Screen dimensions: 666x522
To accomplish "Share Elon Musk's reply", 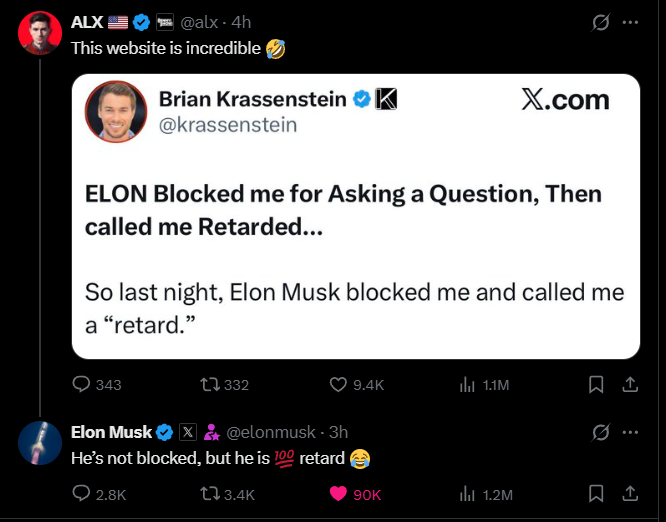I will point(630,494).
